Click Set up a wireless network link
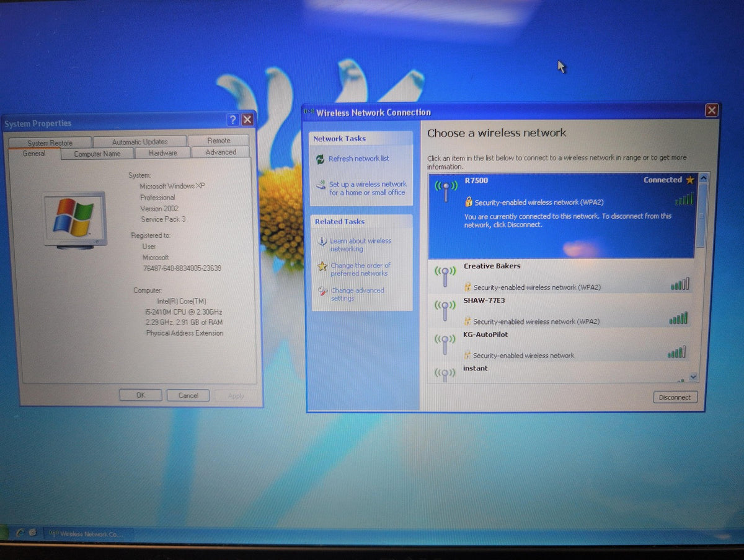744x560 pixels. point(368,188)
